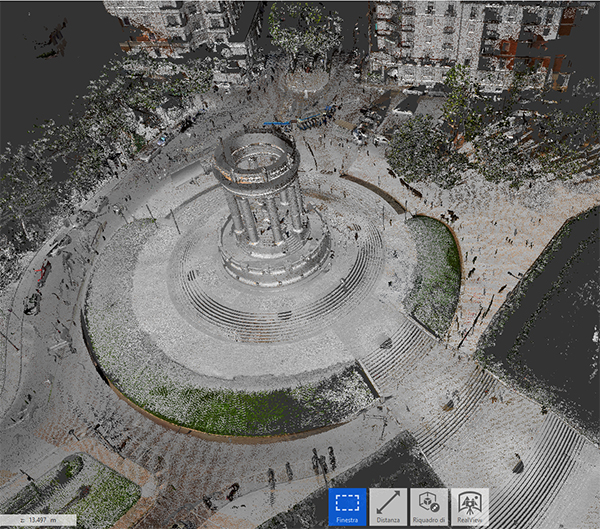The image size is (600, 529).
Task: Click the z coordinate readout field
Action: coord(38,520)
